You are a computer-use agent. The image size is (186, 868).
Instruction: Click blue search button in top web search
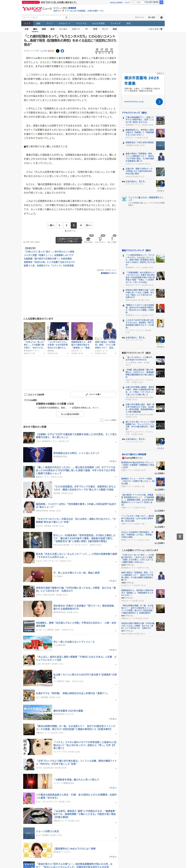[x=161, y=2]
